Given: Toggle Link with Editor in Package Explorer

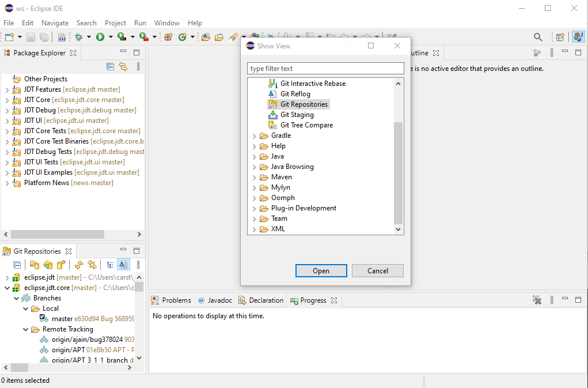Looking at the screenshot, I should tap(123, 66).
